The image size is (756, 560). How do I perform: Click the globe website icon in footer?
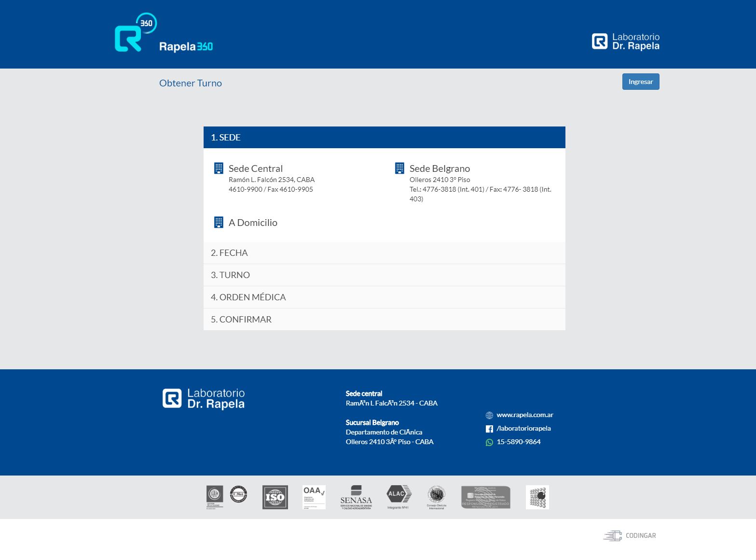489,415
